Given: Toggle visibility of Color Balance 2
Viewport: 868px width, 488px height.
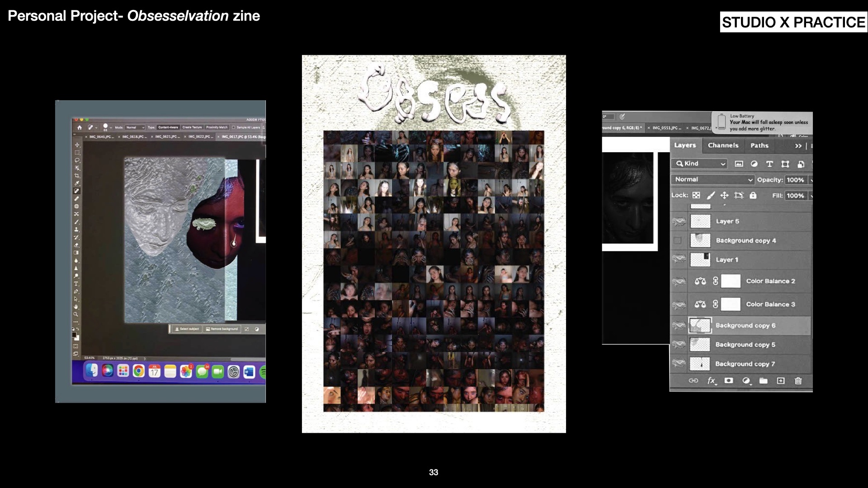Looking at the screenshot, I should tap(679, 281).
